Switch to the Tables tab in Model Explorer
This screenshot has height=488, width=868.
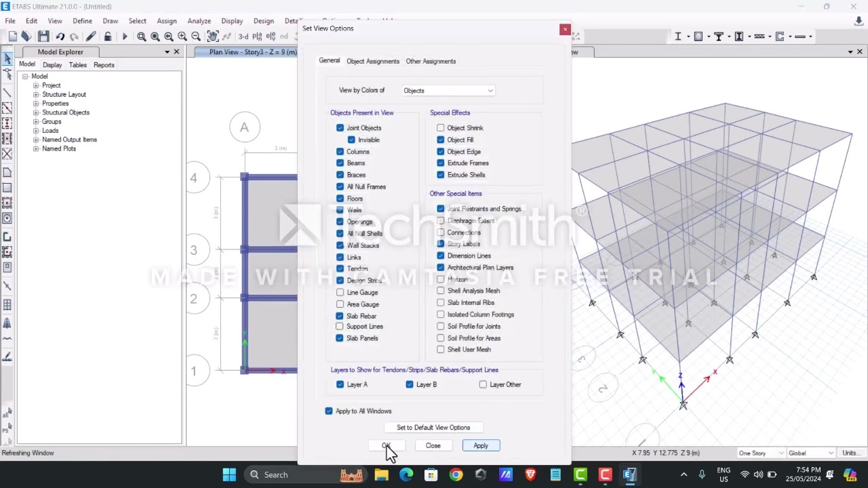(x=78, y=65)
